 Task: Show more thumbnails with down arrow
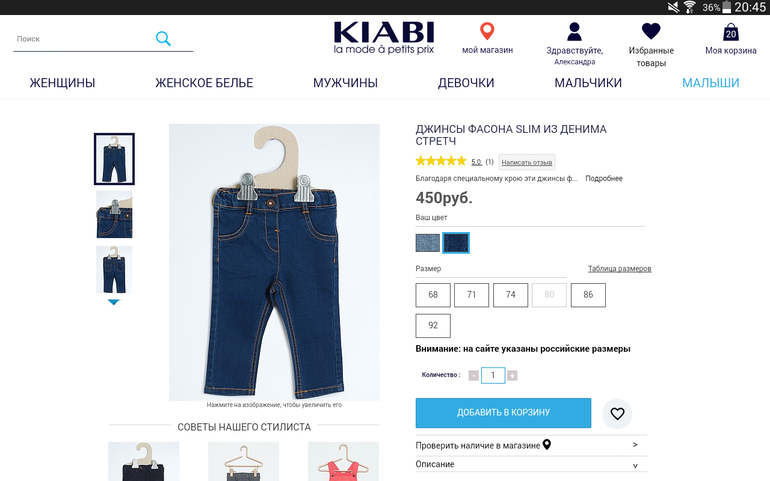(113, 302)
